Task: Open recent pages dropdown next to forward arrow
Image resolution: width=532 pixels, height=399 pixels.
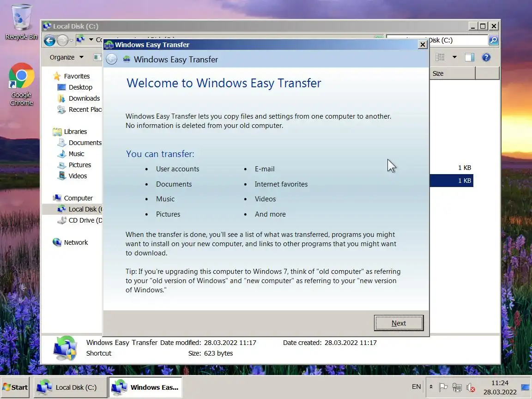Action: 71,41
